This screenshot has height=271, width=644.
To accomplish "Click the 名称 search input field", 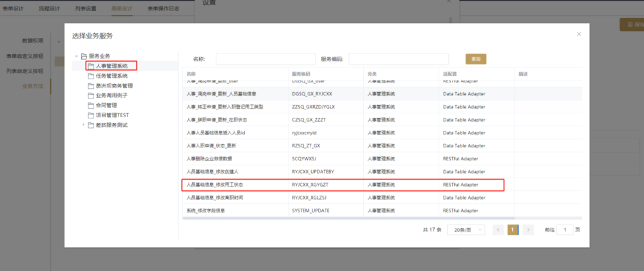I will [x=265, y=59].
